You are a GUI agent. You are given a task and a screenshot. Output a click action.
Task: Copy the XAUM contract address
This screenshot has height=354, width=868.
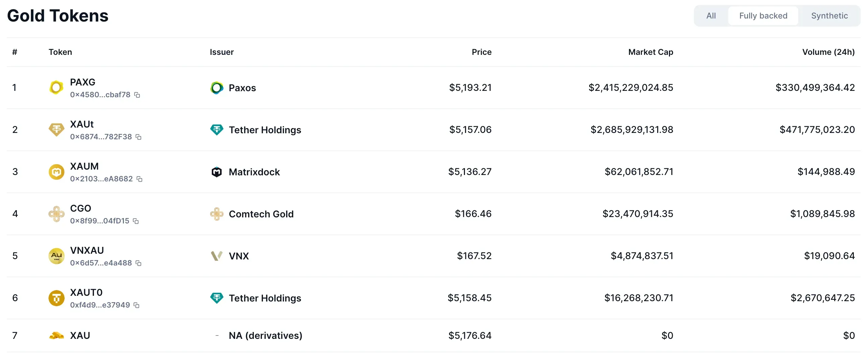[x=139, y=179]
